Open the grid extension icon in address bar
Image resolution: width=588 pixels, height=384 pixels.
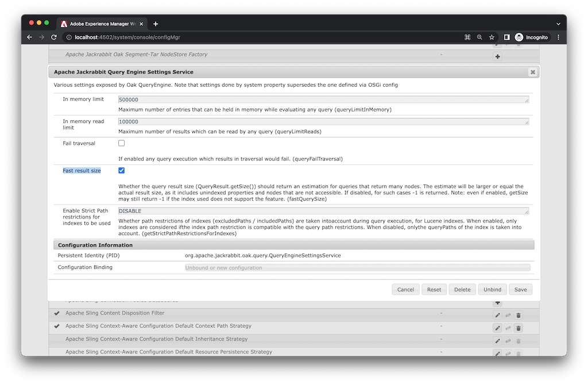[x=467, y=37]
